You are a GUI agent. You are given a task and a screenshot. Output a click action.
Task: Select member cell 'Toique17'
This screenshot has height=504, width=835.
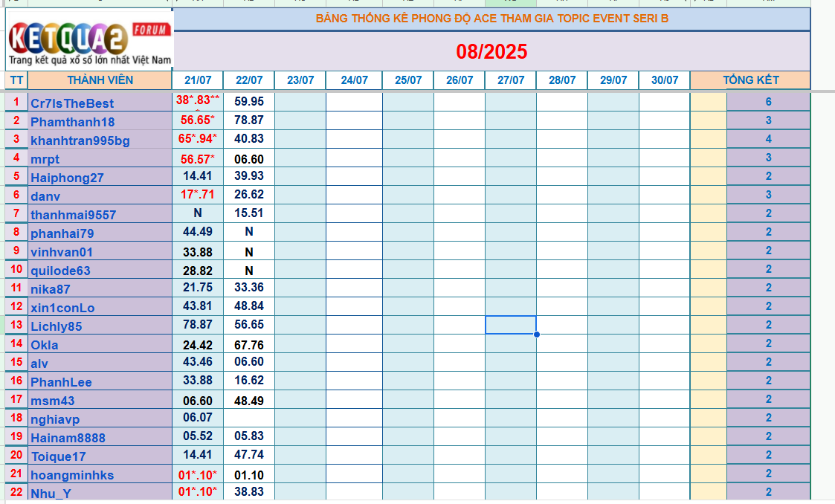[x=100, y=456]
